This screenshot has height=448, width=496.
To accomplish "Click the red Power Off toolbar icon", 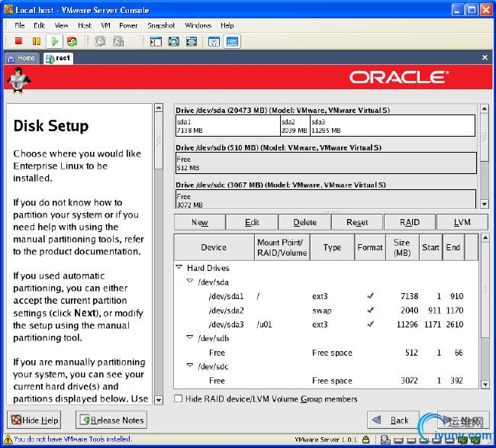I will point(19,41).
